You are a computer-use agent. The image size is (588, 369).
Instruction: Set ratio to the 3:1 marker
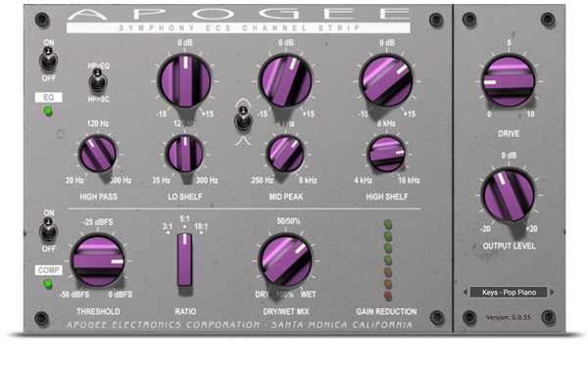pyautogui.click(x=168, y=227)
